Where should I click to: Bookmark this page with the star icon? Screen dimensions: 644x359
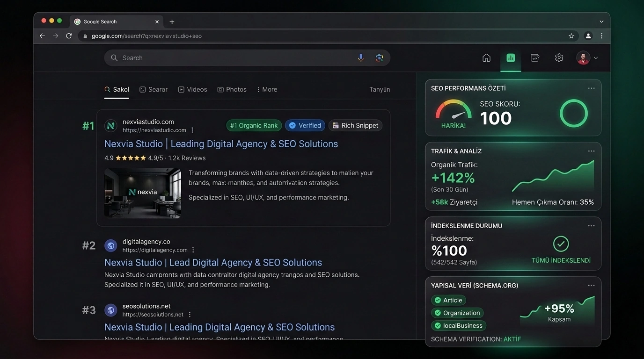pyautogui.click(x=571, y=36)
